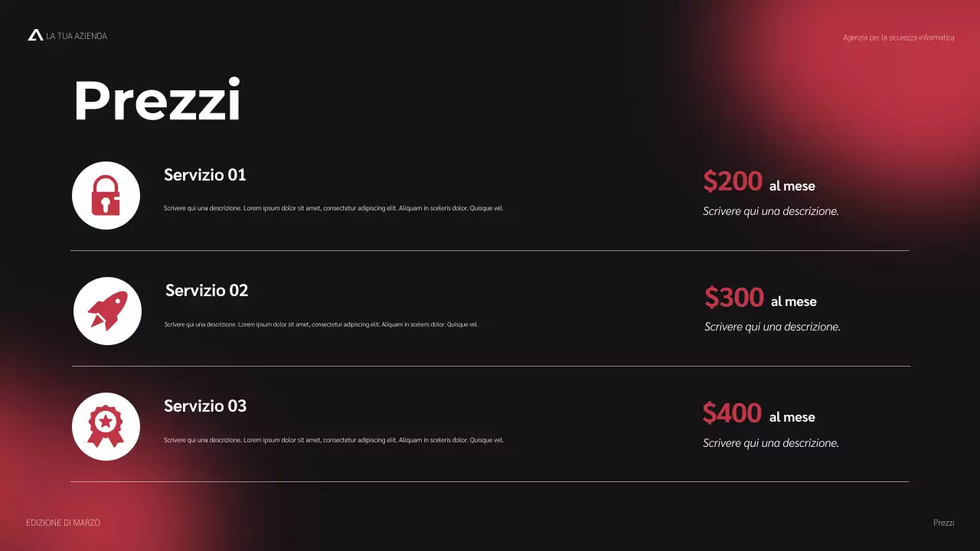Click the award ribbon icon beside Servizio 03

[106, 427]
